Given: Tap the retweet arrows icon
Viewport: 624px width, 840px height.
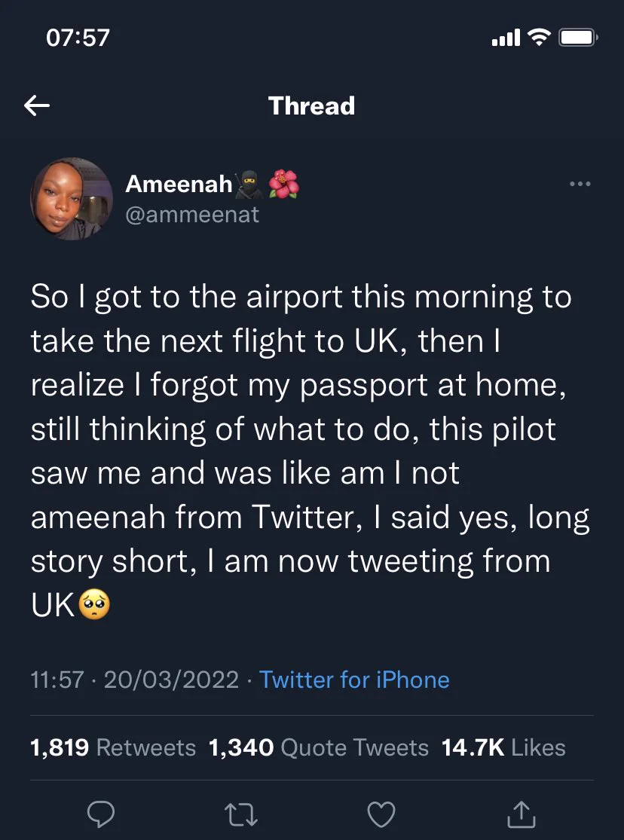Looking at the screenshot, I should tap(240, 814).
